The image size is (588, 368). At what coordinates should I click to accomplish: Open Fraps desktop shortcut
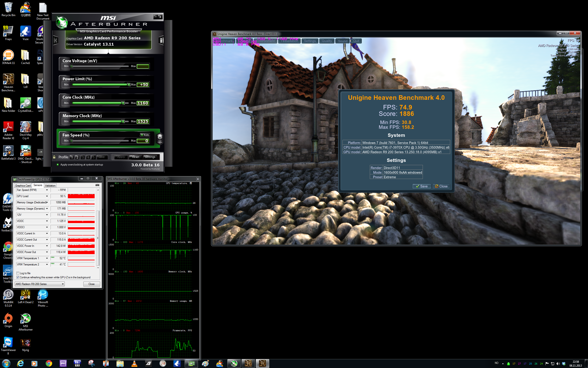8,33
